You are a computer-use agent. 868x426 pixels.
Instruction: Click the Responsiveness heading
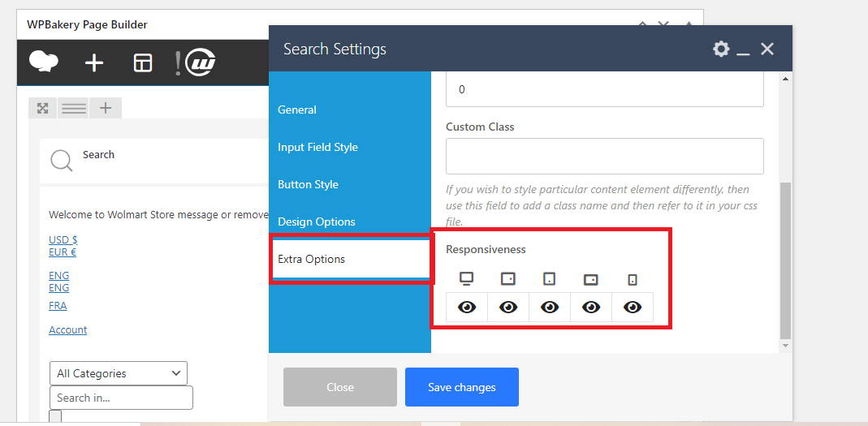pos(486,250)
